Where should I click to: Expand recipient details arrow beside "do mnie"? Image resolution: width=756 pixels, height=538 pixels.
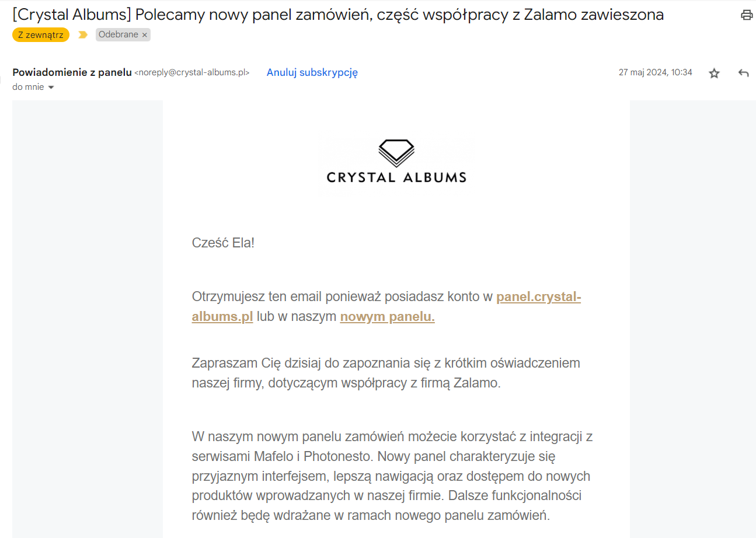click(51, 88)
